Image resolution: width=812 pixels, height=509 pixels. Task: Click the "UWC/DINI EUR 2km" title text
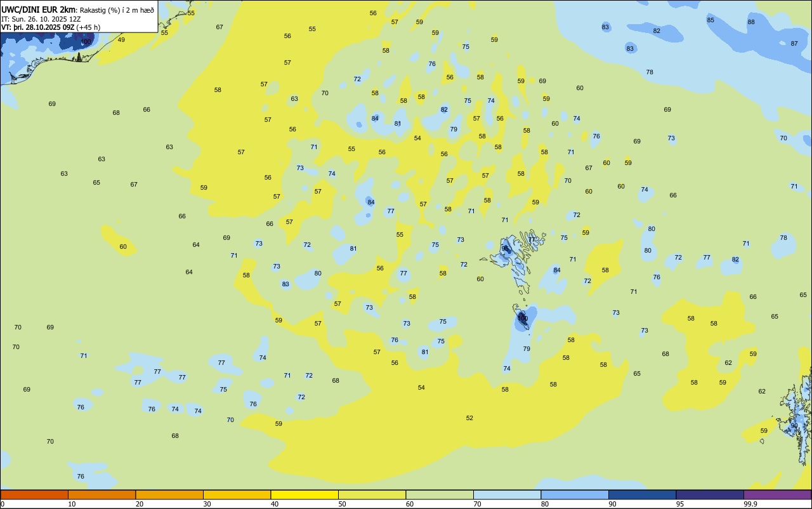[x=39, y=10]
